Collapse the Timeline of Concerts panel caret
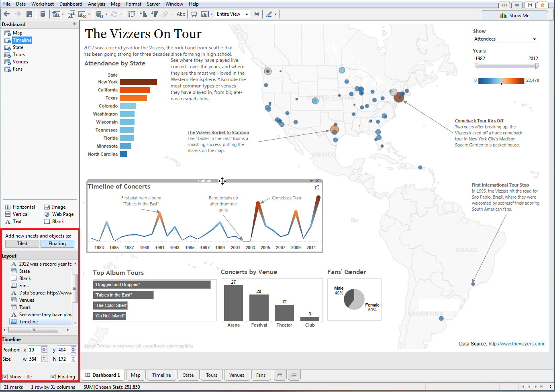The width and height of the screenshot is (555, 392). coord(312,181)
